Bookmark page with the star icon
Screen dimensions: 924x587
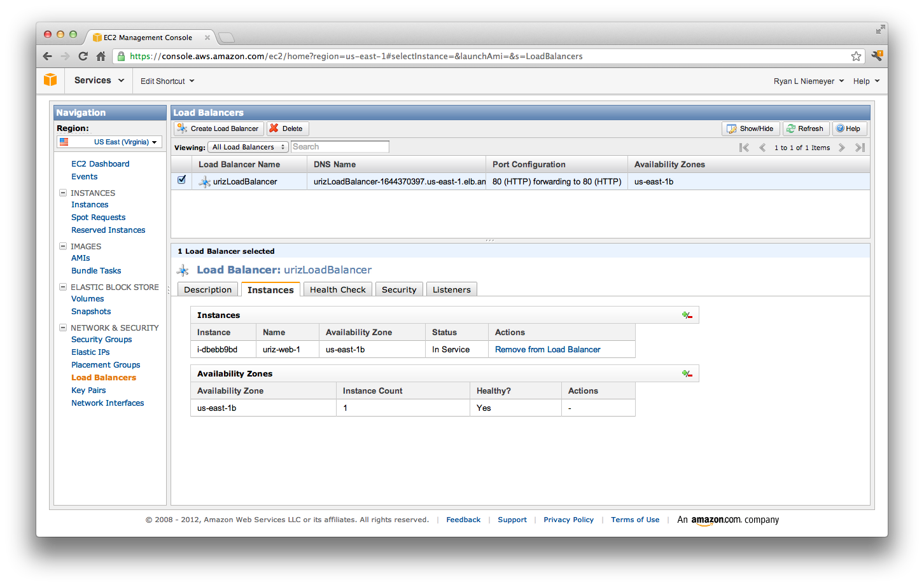click(x=856, y=56)
